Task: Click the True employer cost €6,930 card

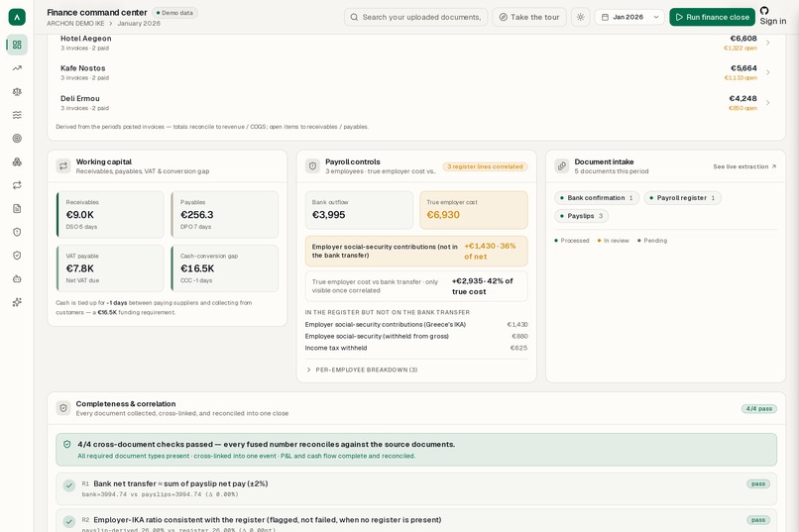Action: coord(474,210)
